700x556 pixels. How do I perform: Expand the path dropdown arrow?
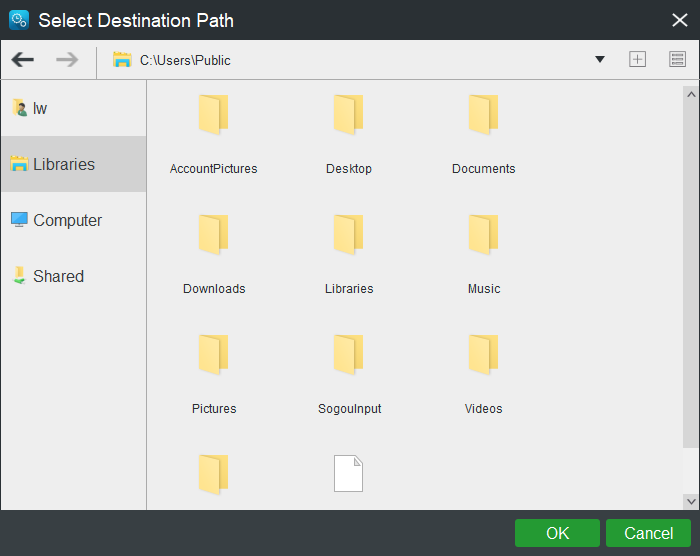click(600, 60)
